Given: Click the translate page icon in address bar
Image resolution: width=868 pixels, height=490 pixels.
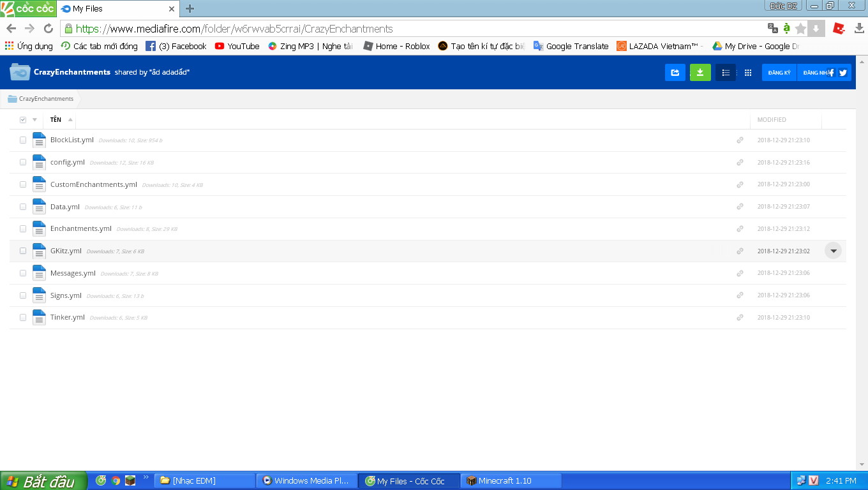Looking at the screenshot, I should (x=773, y=28).
